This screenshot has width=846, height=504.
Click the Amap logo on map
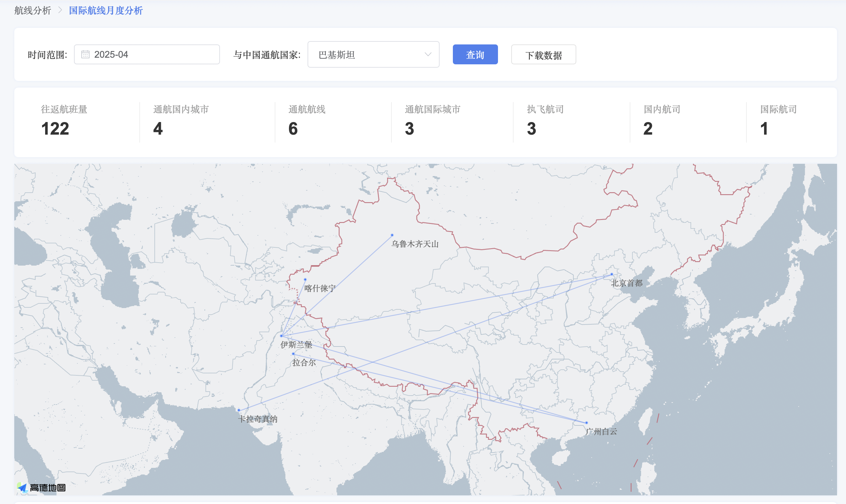pyautogui.click(x=41, y=488)
